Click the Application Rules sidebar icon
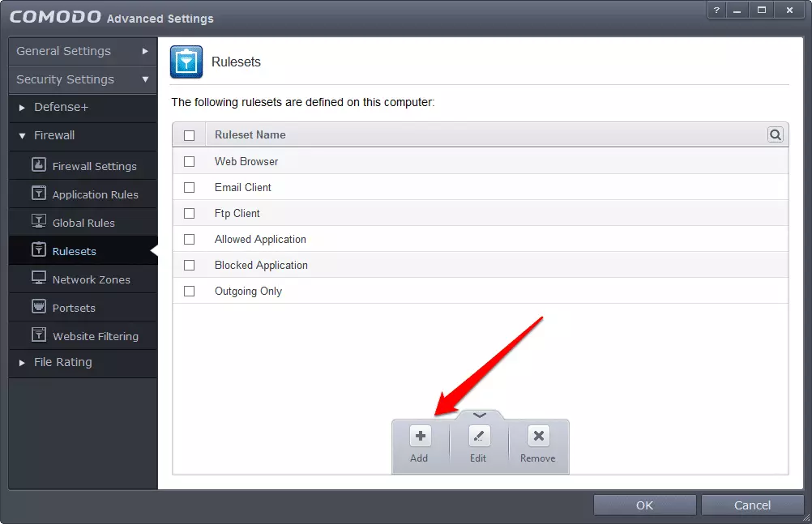 pyautogui.click(x=38, y=194)
